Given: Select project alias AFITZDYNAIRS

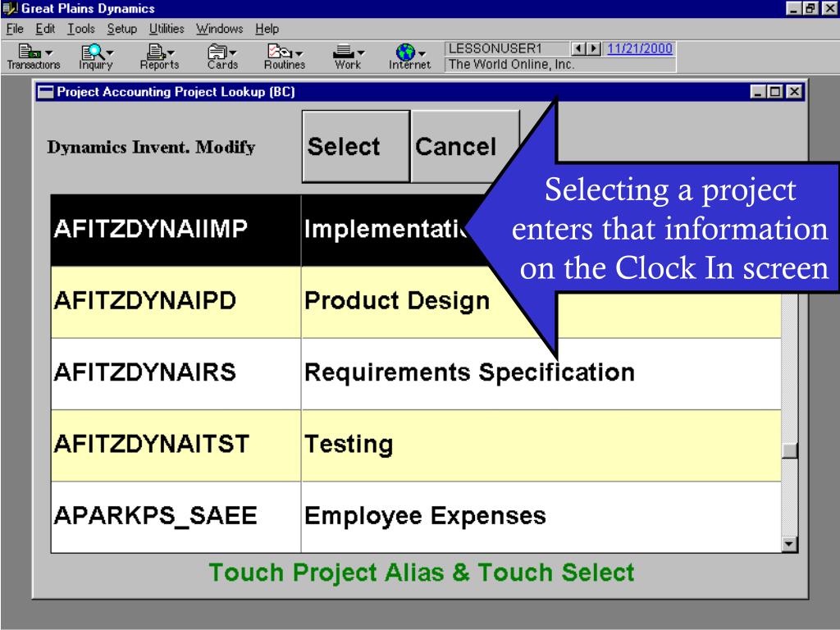Looking at the screenshot, I should tap(176, 374).
